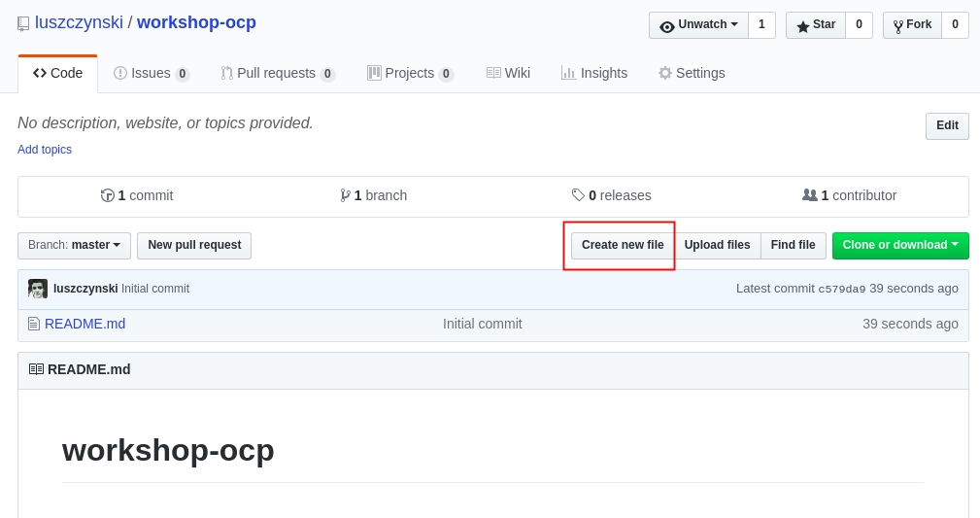Image resolution: width=980 pixels, height=518 pixels.
Task: Click the Add topics link
Action: click(x=45, y=150)
